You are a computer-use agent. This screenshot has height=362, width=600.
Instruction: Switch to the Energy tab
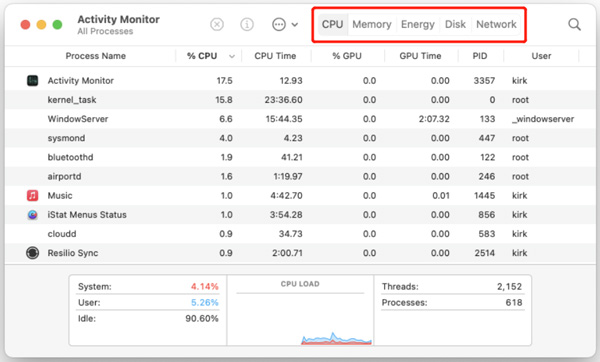(417, 24)
